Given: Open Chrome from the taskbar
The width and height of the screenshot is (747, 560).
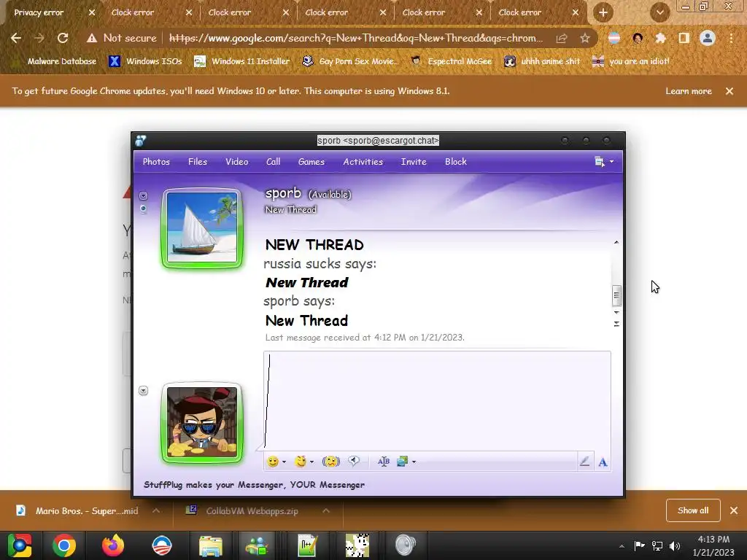Looking at the screenshot, I should click(64, 545).
